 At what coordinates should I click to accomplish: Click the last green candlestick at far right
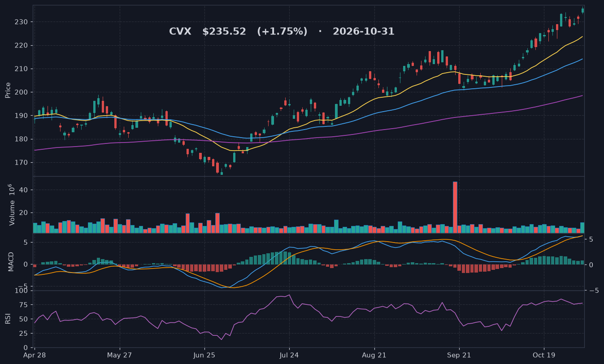[582, 10]
